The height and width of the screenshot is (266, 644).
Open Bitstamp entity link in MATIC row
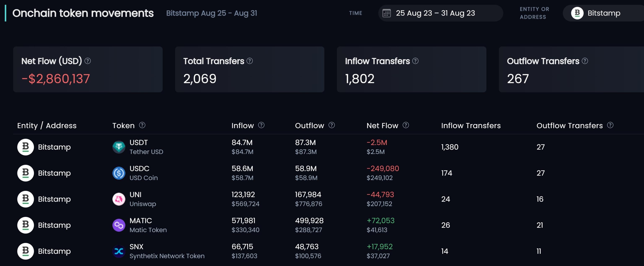pyautogui.click(x=54, y=225)
